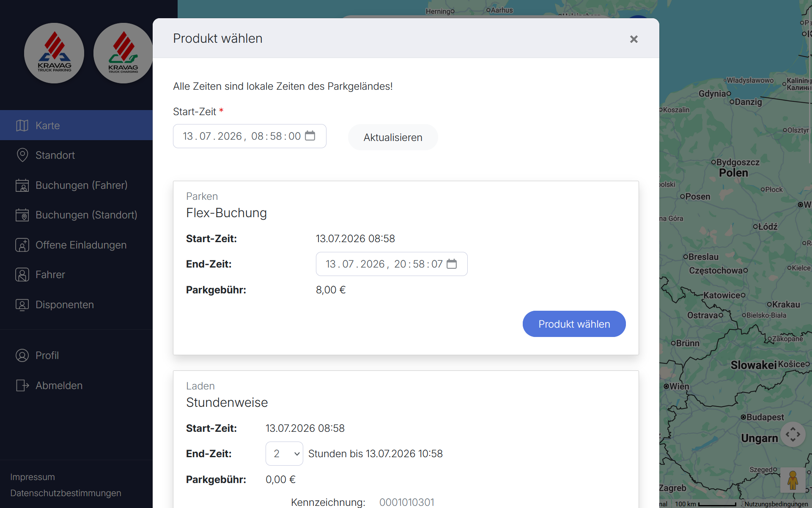
Task: Click the Disponenten icon in sidebar
Action: [x=22, y=304]
